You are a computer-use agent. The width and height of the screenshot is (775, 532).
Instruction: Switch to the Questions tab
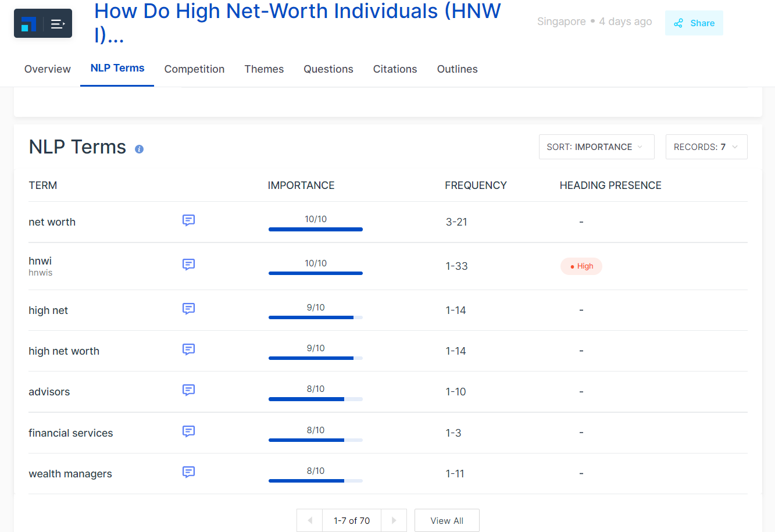[328, 69]
